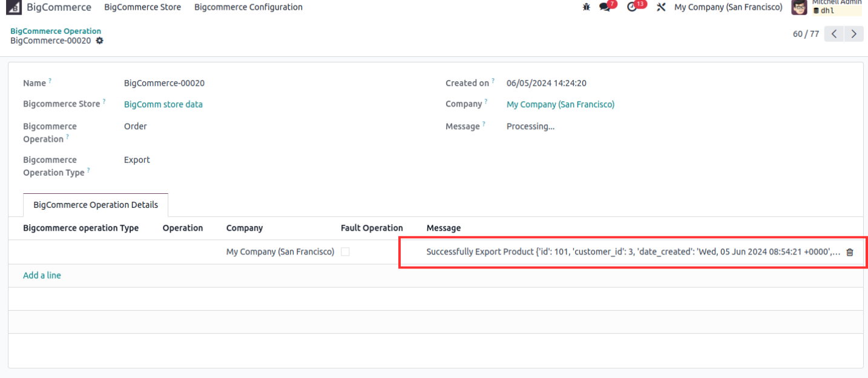Click the Operation column header

coord(183,228)
